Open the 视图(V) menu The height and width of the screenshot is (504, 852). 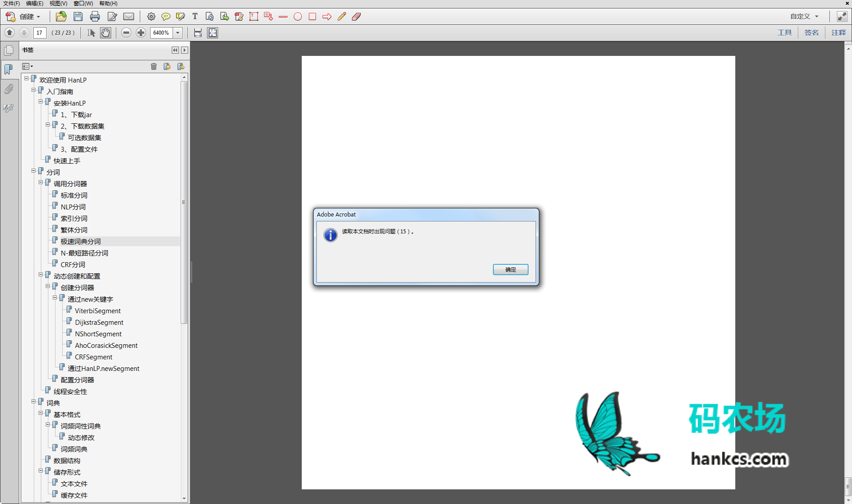(x=58, y=4)
